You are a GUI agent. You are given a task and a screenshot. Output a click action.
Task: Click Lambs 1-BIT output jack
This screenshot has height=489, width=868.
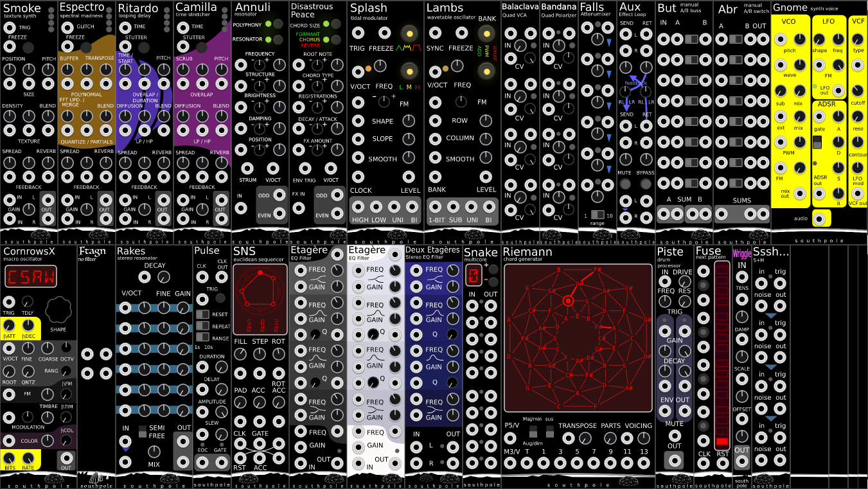(435, 207)
